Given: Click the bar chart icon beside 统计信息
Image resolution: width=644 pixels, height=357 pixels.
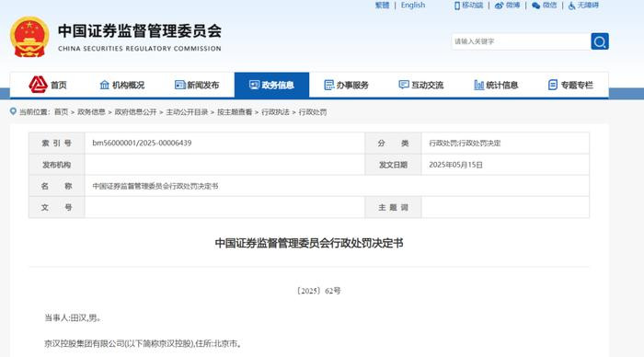Looking at the screenshot, I should (x=479, y=85).
